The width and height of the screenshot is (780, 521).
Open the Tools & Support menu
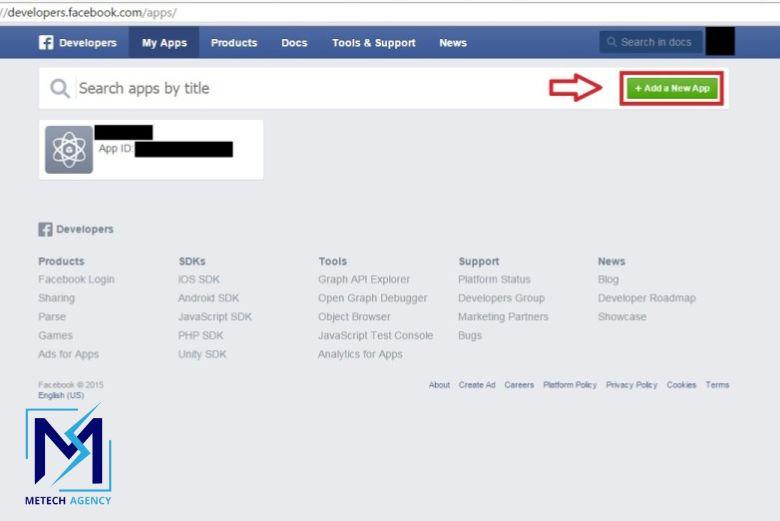tap(374, 43)
